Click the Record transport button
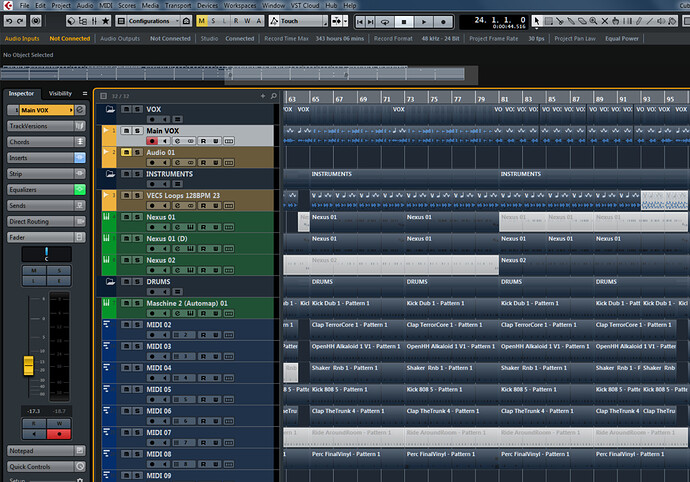 point(444,21)
